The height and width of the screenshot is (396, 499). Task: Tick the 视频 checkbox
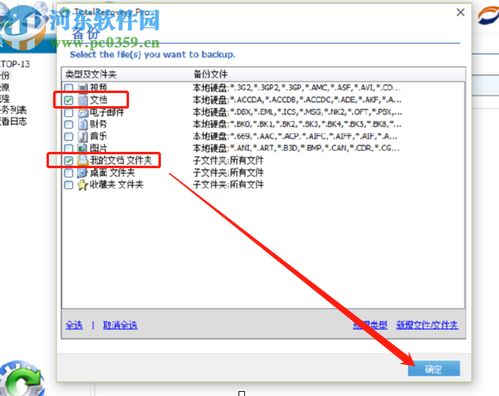[69, 88]
